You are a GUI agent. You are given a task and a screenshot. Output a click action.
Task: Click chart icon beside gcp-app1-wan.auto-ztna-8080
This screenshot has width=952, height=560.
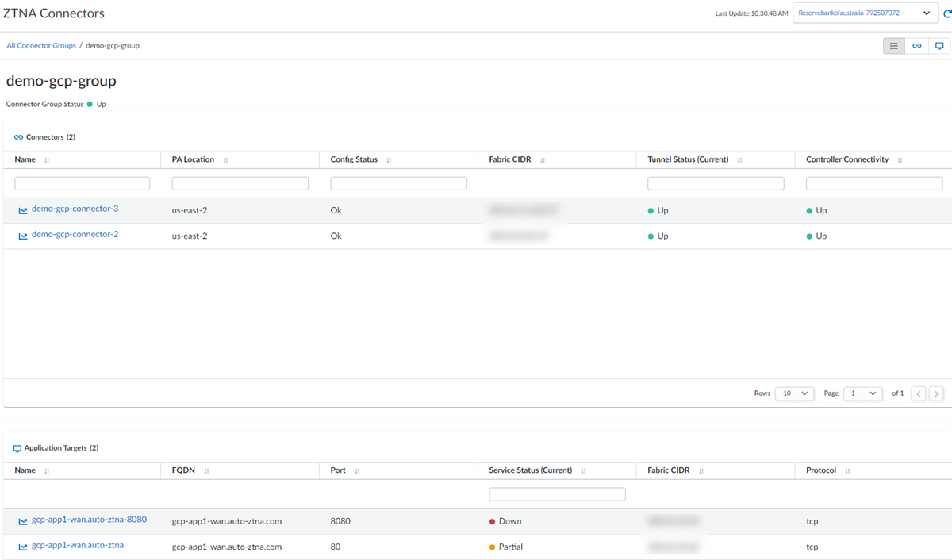pos(23,522)
